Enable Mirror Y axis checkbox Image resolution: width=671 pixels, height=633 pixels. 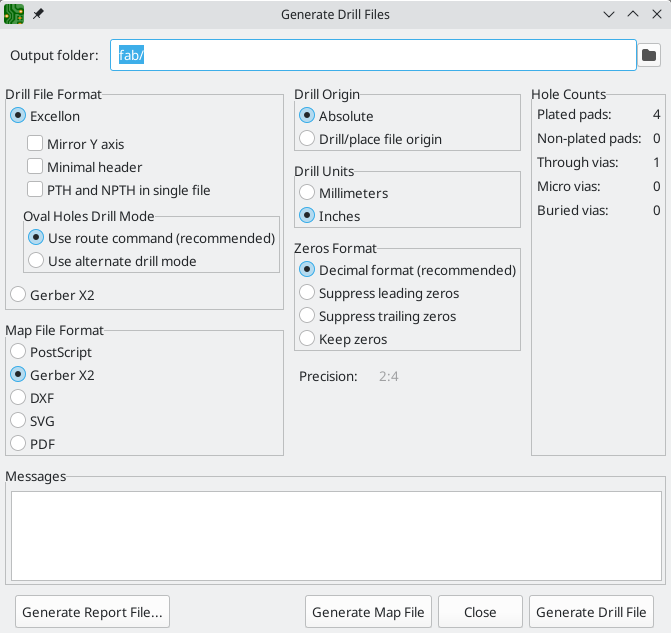click(76, 144)
